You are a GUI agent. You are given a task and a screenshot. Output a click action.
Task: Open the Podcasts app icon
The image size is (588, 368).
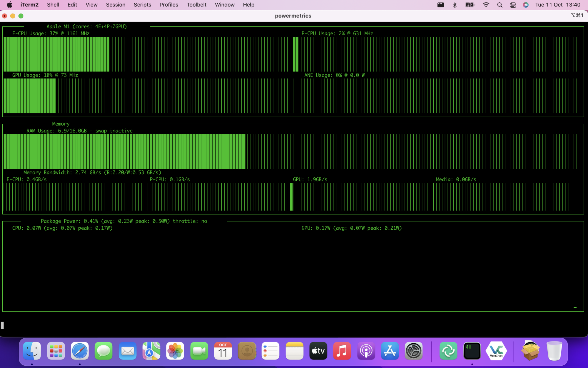point(366,351)
